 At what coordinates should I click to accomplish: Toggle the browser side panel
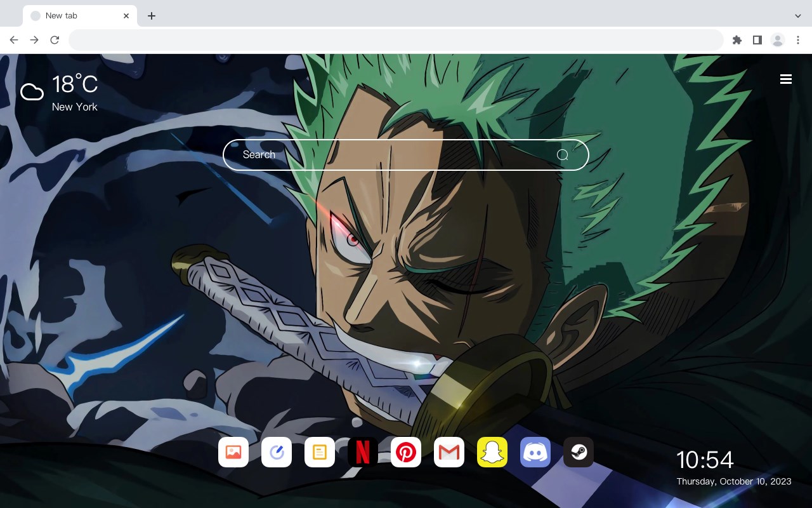click(x=757, y=40)
